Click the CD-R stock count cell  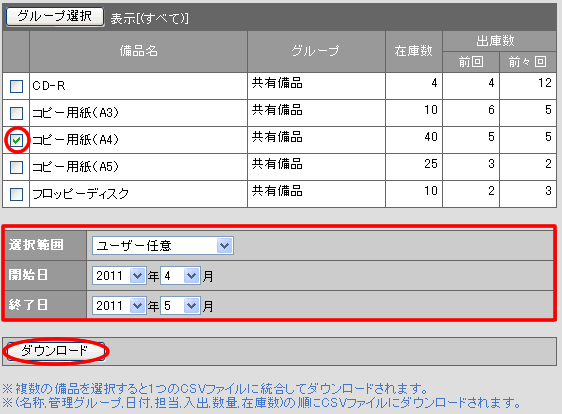tap(414, 86)
